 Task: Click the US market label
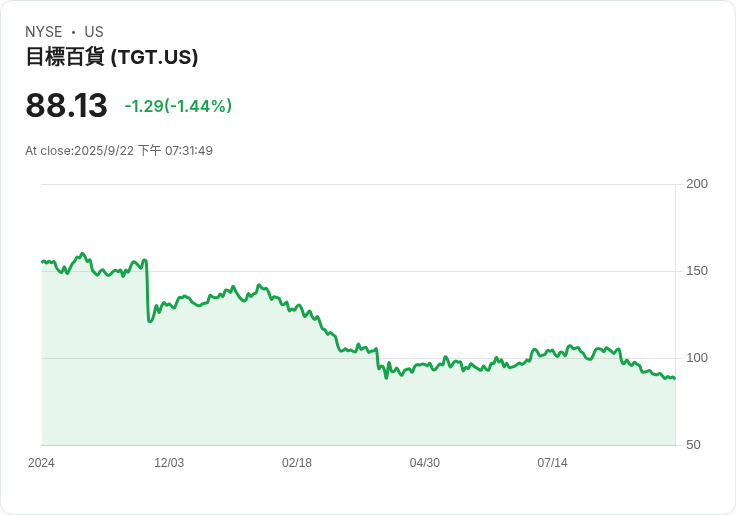(93, 32)
